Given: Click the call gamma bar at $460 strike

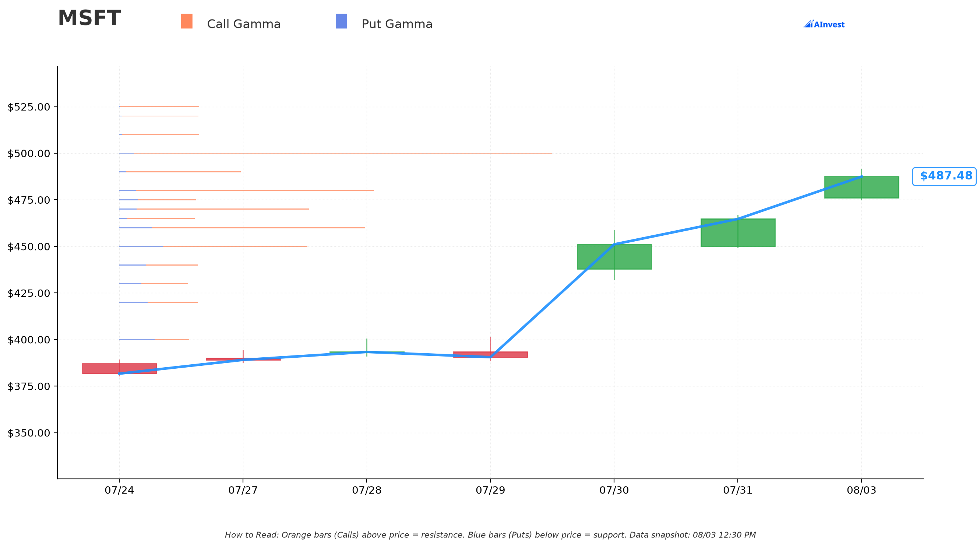Looking at the screenshot, I should coord(259,228).
